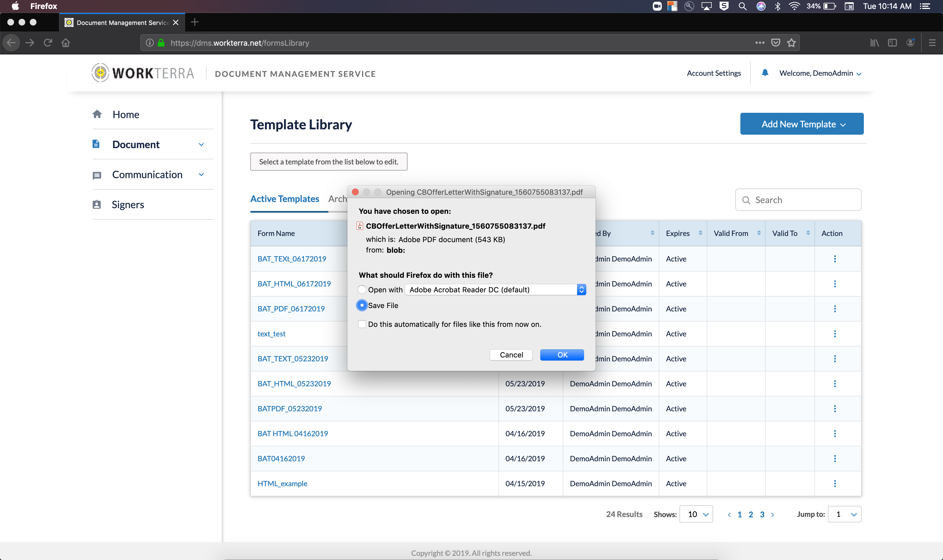Go to Home in the sidebar
The image size is (943, 560).
pos(126,114)
